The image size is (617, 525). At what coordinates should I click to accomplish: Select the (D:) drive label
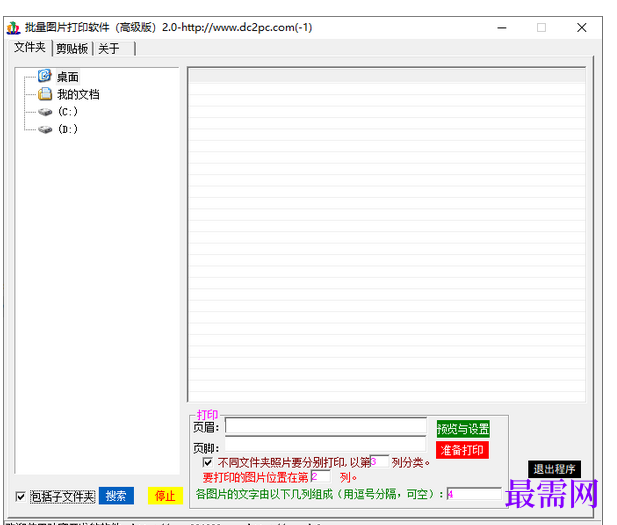68,129
